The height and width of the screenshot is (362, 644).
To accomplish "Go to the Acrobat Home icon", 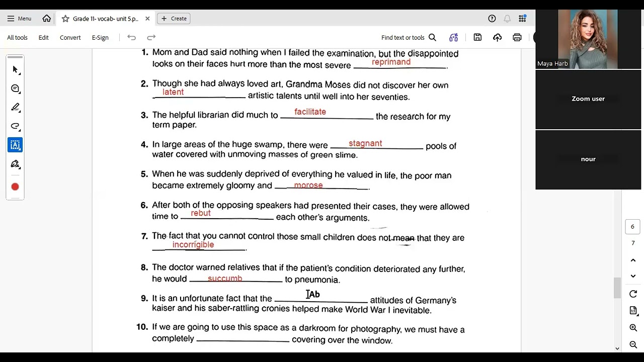I will (x=47, y=19).
